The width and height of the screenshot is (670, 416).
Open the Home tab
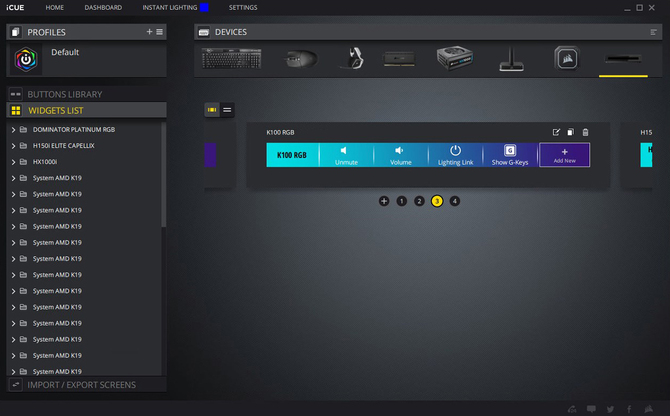click(54, 7)
